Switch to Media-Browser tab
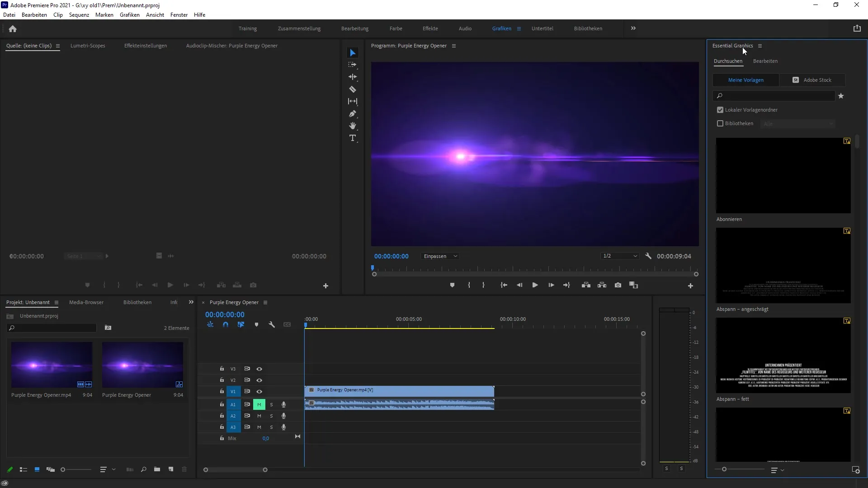Screen dimensions: 868x488 tap(86, 303)
